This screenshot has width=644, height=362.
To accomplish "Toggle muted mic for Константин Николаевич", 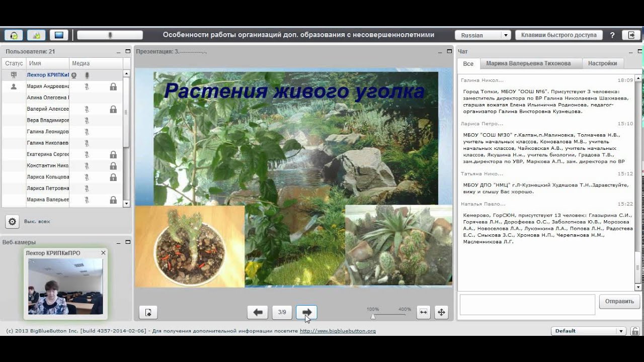I will [87, 166].
